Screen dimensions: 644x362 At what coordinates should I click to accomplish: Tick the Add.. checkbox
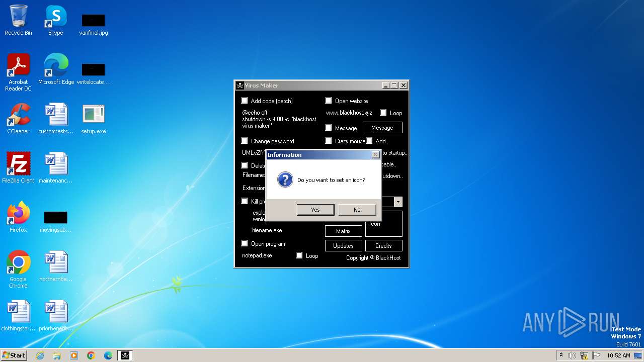(x=369, y=141)
